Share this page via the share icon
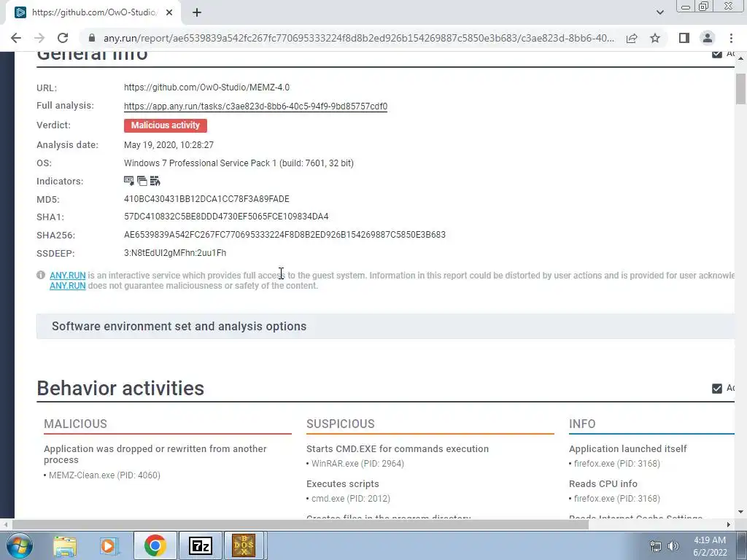 point(632,38)
